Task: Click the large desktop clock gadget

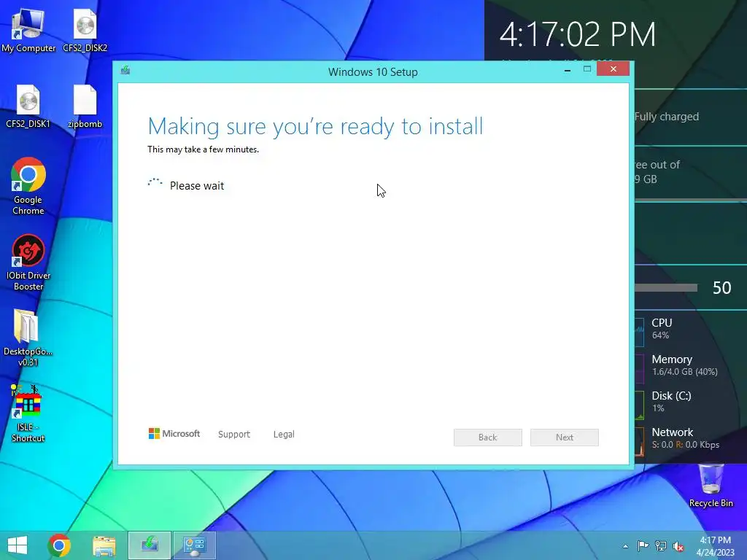Action: click(578, 34)
